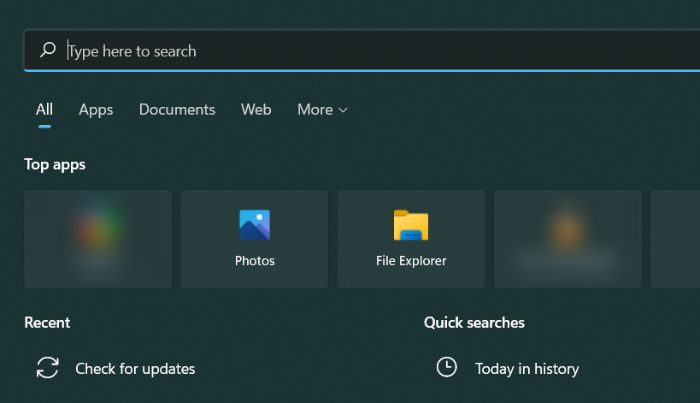Switch to the Documents filter tab

click(x=177, y=110)
